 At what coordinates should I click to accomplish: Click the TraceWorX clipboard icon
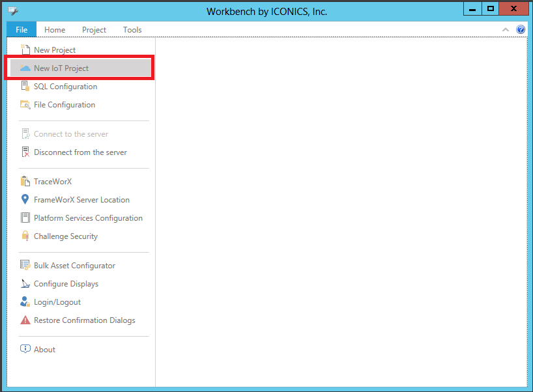[x=25, y=181]
